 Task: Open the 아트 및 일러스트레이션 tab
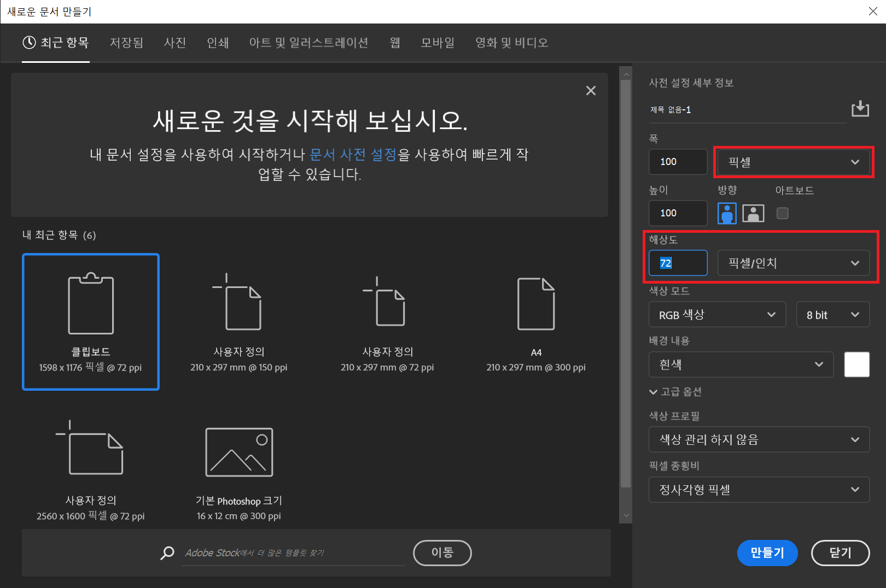pos(308,43)
